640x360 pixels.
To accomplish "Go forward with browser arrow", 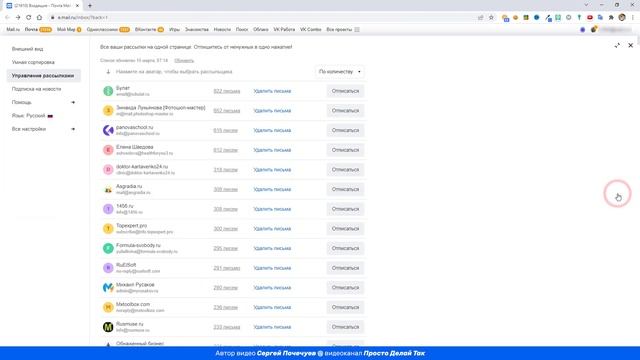I will pos(18,18).
